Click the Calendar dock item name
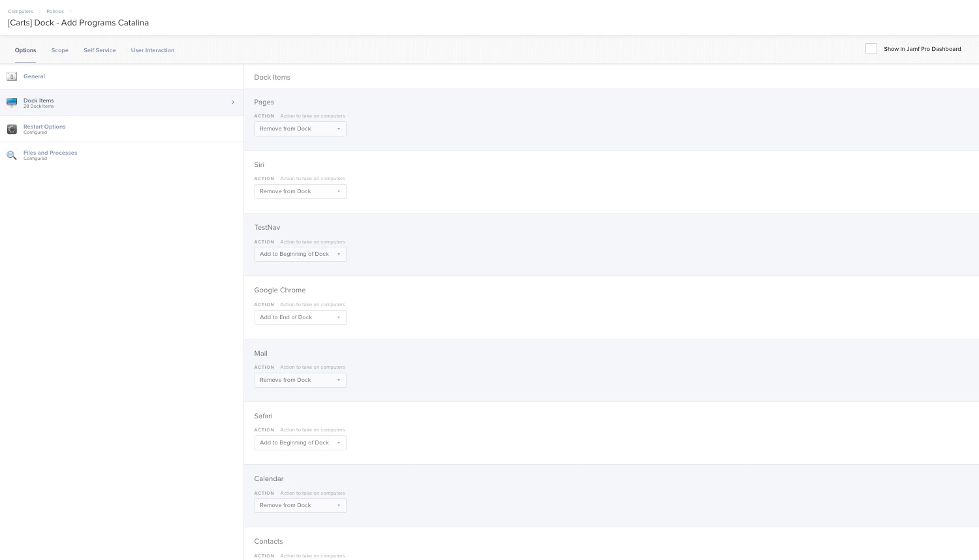 click(x=269, y=478)
